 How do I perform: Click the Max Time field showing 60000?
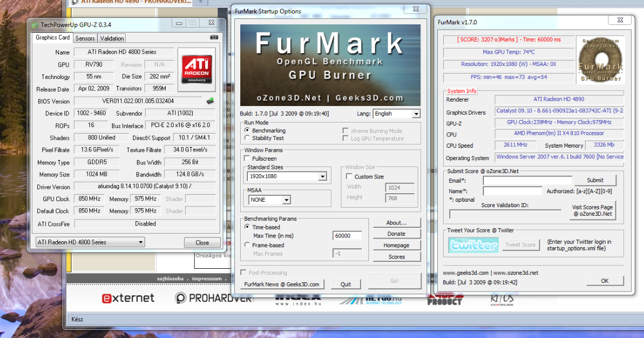point(347,236)
